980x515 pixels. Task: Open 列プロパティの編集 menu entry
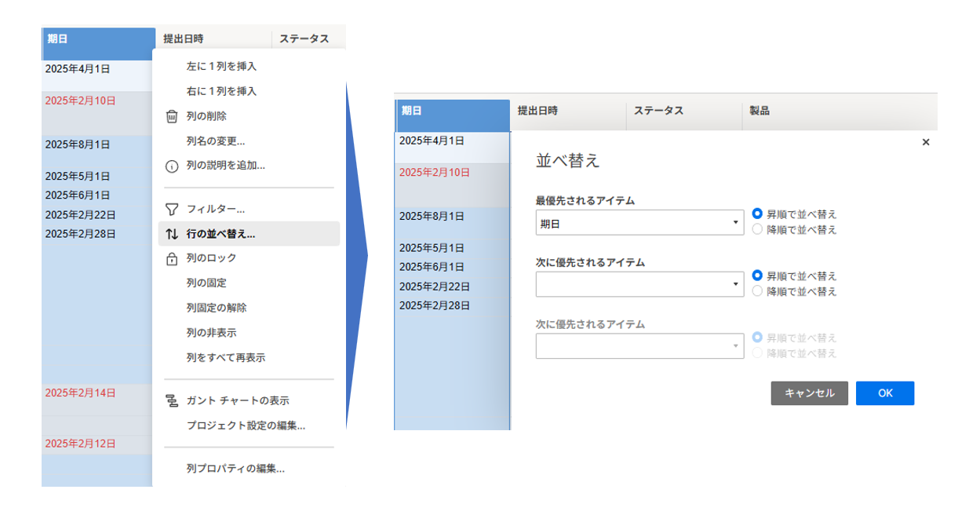click(235, 469)
